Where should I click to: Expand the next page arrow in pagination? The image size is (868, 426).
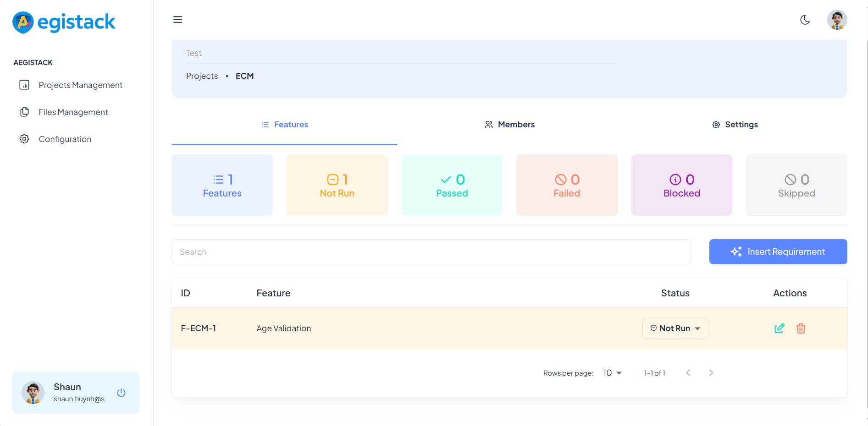tap(711, 373)
